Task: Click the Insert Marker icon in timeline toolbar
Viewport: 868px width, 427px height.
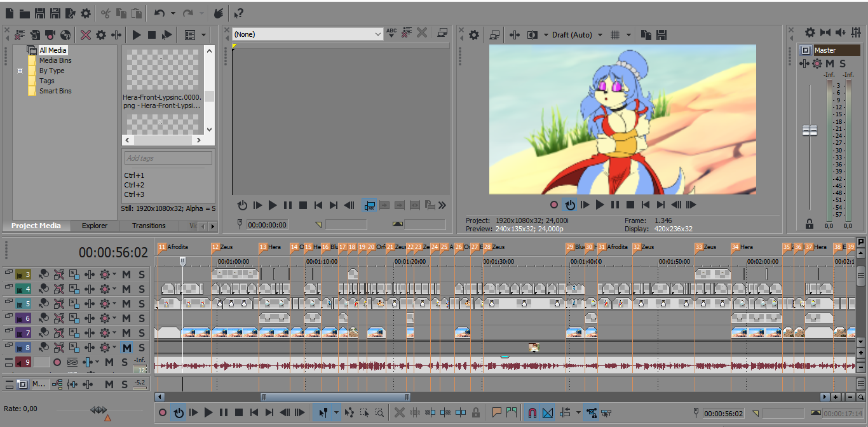Action: coord(497,413)
